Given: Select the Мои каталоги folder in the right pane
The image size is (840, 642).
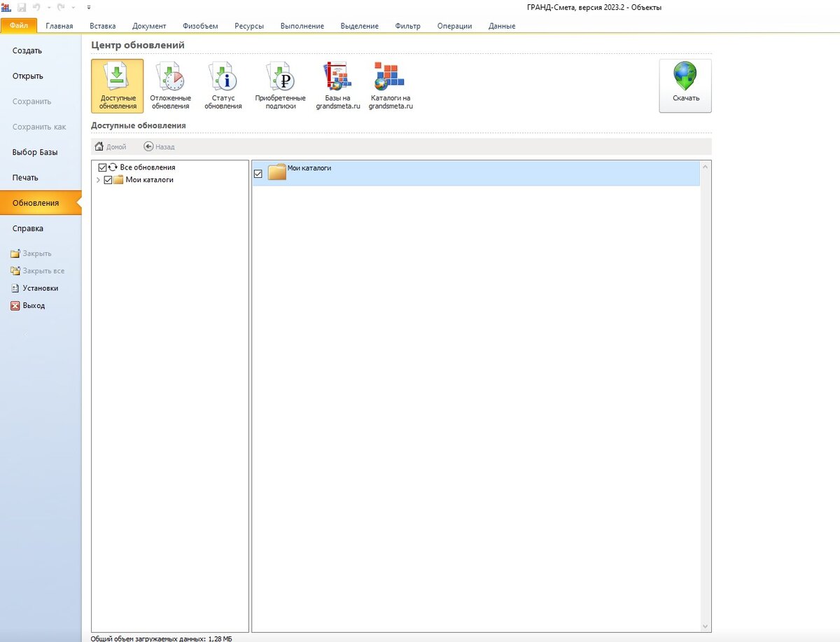Looking at the screenshot, I should (476, 174).
